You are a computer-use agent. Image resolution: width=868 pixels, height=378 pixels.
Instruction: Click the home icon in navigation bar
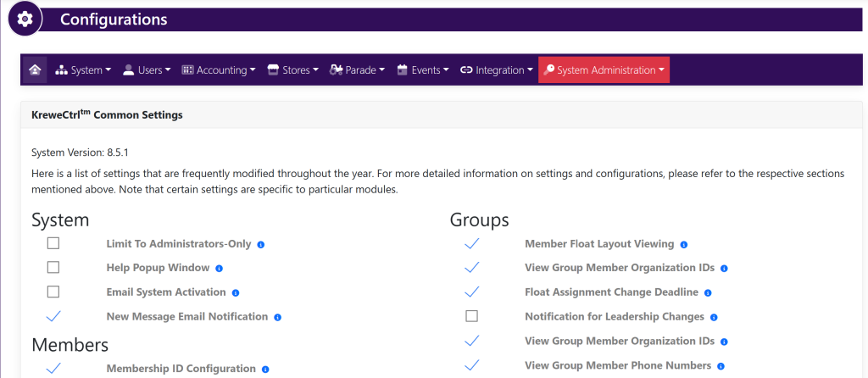tap(35, 70)
